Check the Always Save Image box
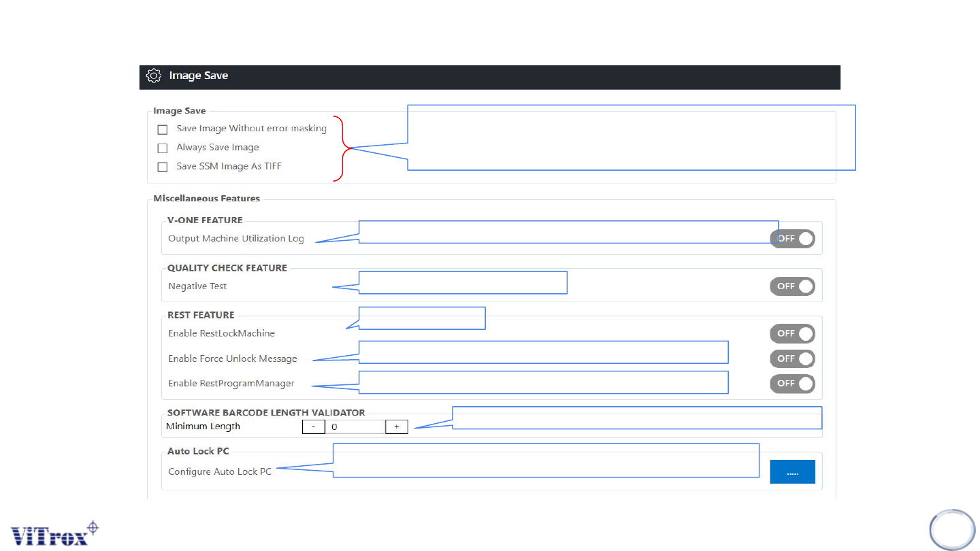 [x=163, y=148]
